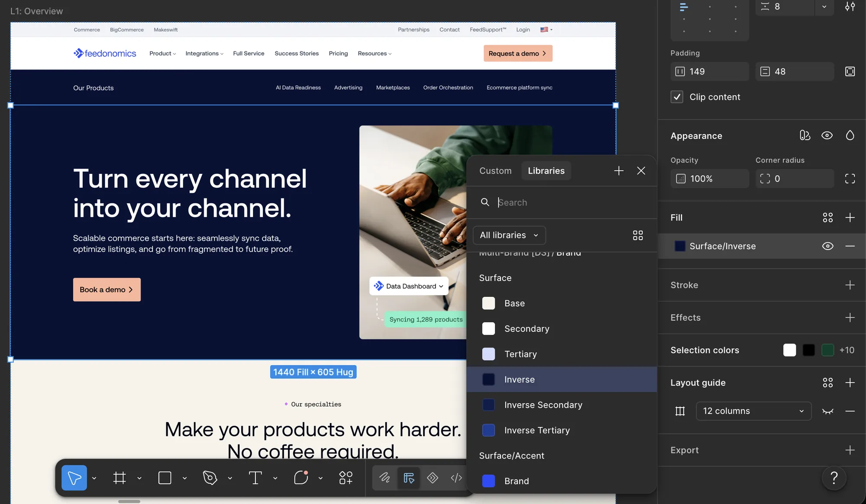Add an export setting
Viewport: 866px width, 504px height.
coord(850,450)
